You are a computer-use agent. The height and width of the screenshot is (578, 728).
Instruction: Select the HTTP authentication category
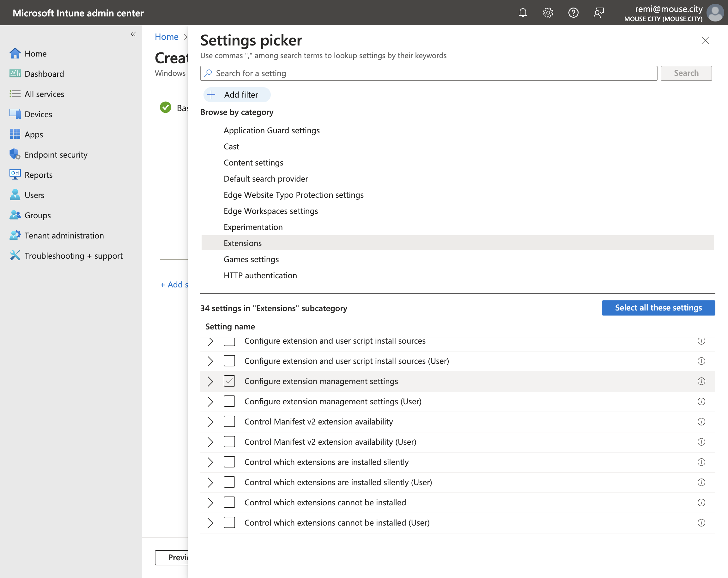pyautogui.click(x=458, y=275)
